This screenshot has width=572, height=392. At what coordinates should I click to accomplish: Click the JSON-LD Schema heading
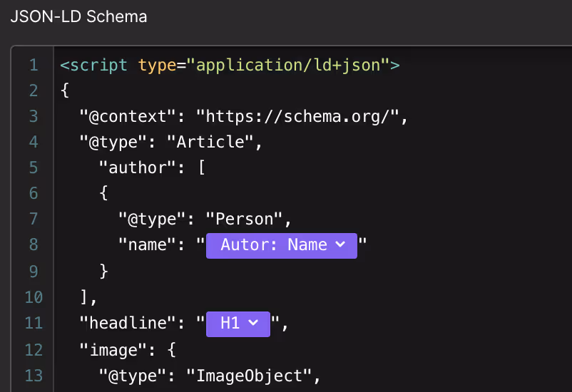tap(78, 17)
